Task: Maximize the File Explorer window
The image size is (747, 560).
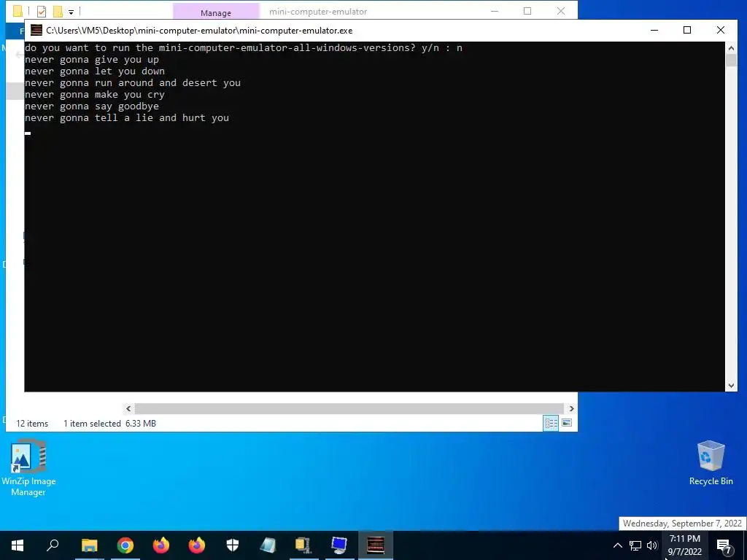Action: pyautogui.click(x=527, y=11)
